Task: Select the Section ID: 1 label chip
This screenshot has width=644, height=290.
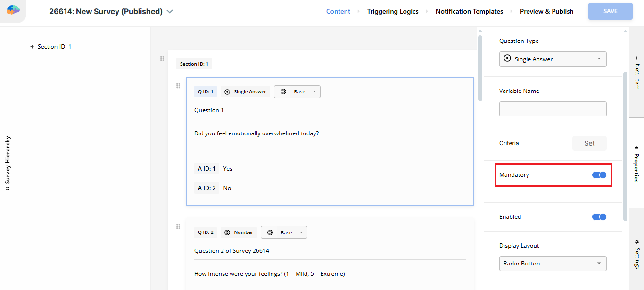Action: (194, 64)
